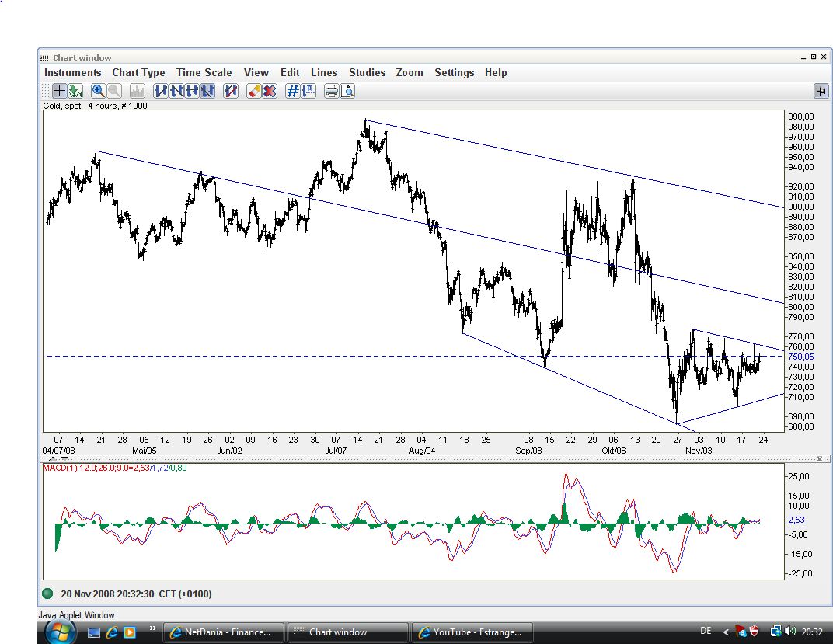This screenshot has height=644, width=833.
Task: Click the red security shield tray icon
Action: 753,632
